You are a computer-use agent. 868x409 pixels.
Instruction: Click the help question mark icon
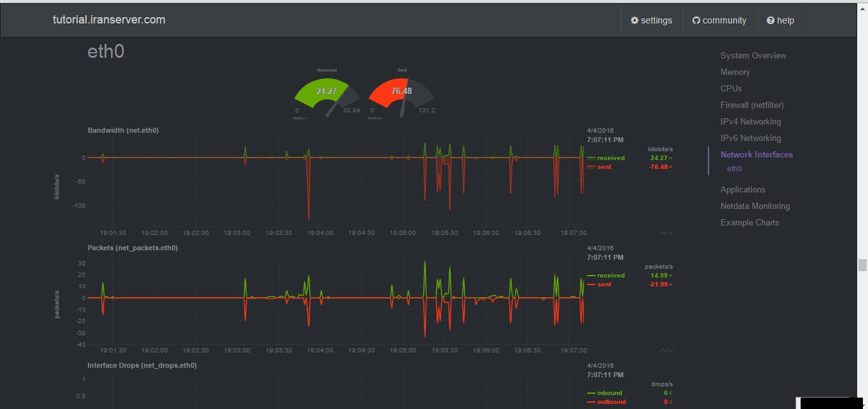pos(770,20)
